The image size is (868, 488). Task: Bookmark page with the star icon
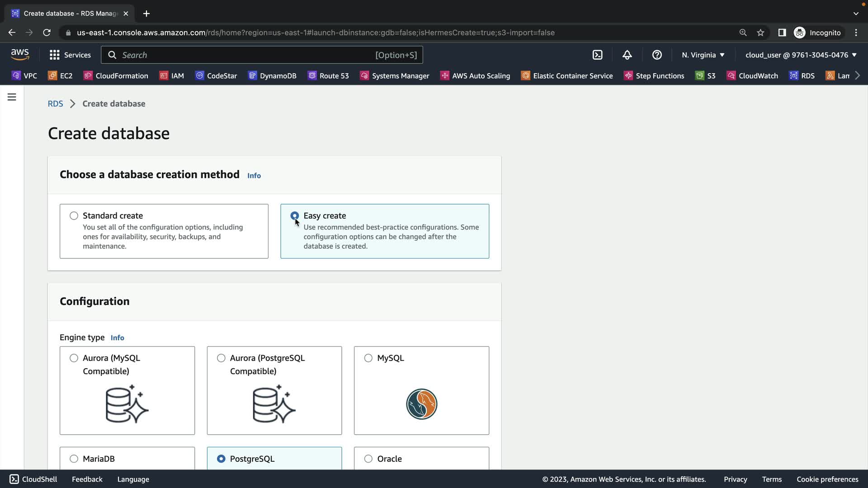(x=760, y=33)
